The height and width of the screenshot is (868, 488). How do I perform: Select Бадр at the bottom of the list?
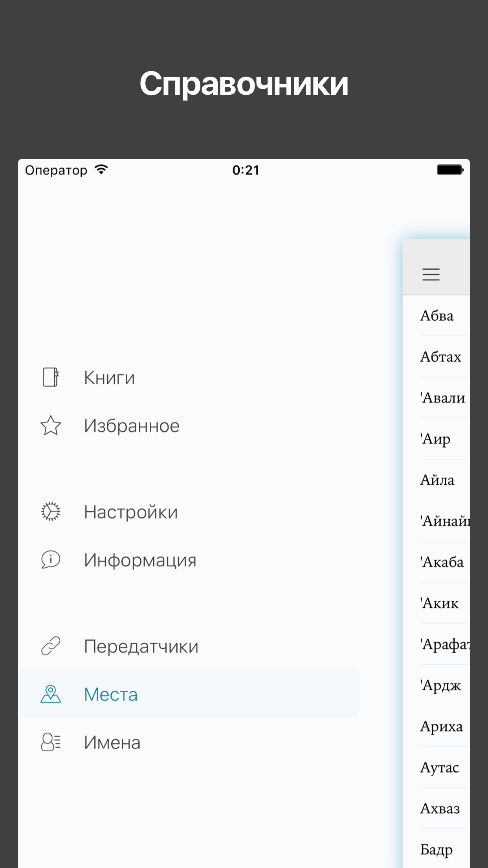[436, 850]
